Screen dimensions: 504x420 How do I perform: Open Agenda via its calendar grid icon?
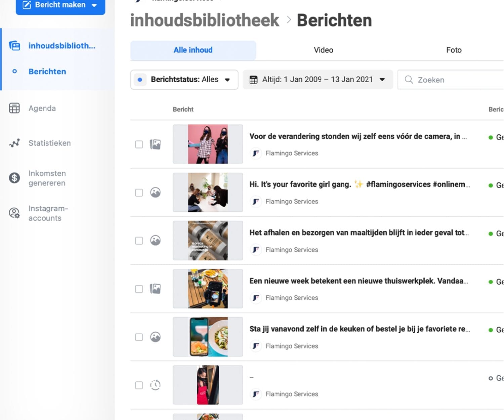[14, 108]
